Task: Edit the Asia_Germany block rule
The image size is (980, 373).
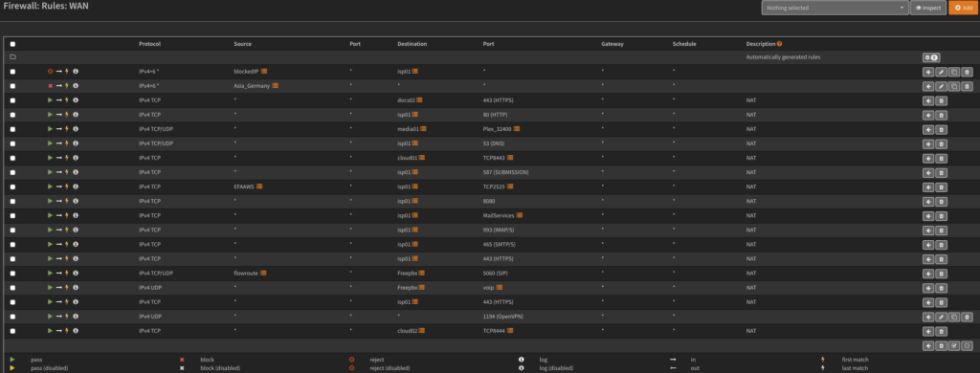Action: coord(942,86)
